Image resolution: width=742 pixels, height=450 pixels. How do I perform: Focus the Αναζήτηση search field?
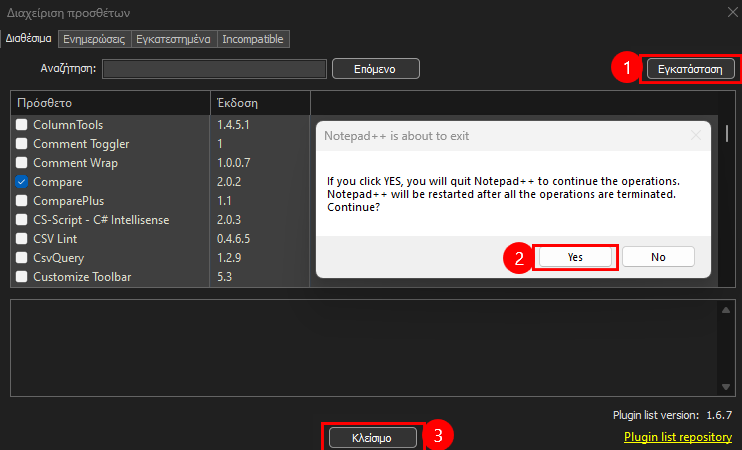pyautogui.click(x=214, y=69)
